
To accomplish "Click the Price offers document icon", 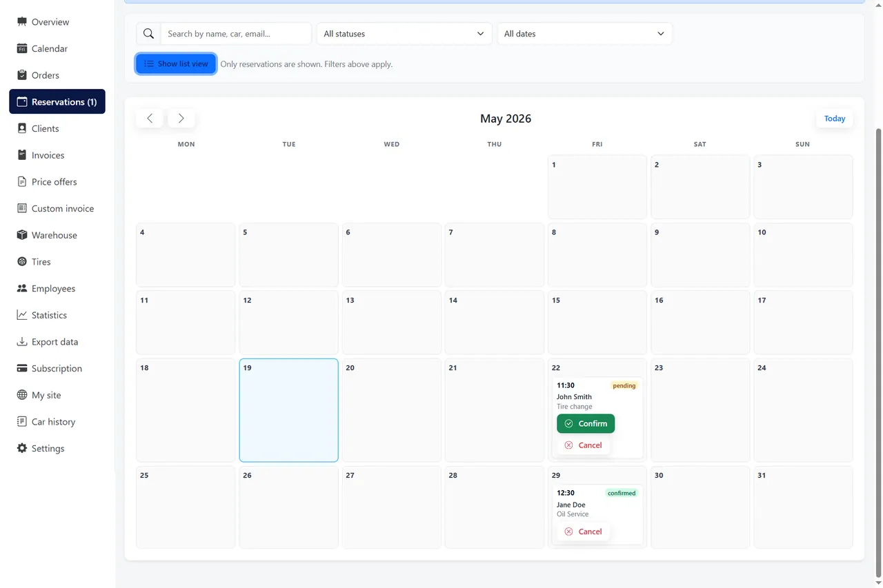I will click(22, 182).
